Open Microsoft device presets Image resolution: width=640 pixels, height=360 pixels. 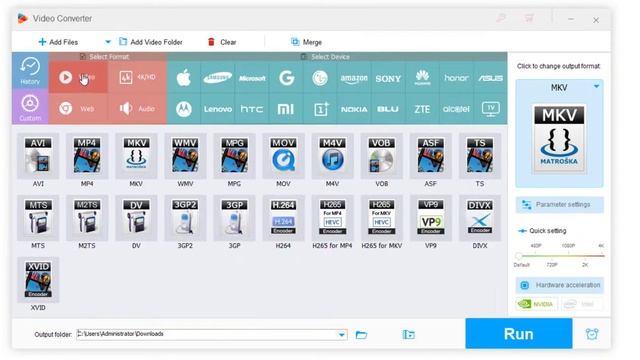(252, 78)
